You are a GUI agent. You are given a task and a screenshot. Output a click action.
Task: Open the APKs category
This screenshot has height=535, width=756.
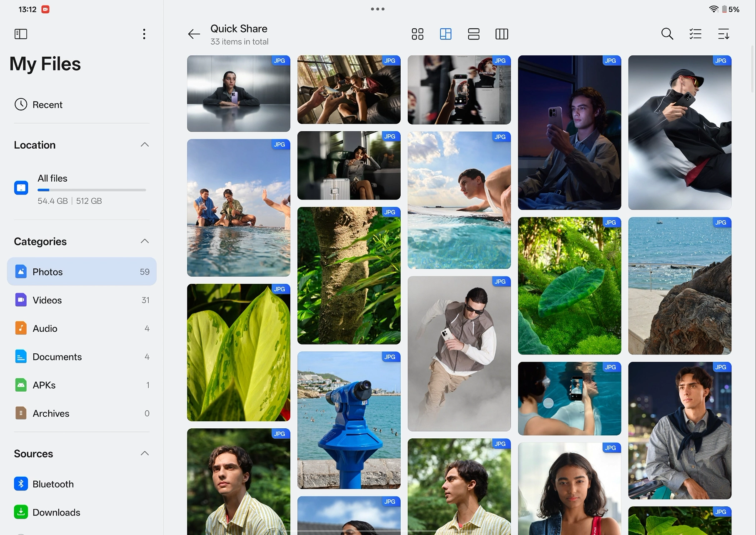click(82, 385)
